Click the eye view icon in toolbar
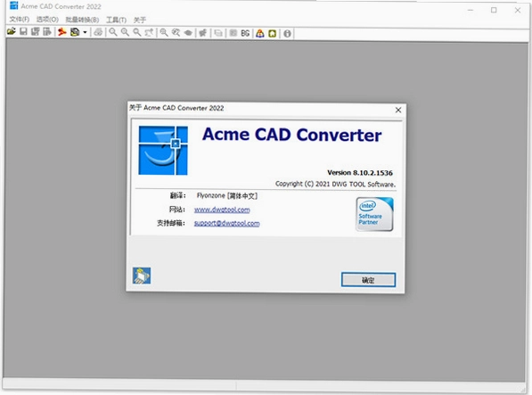 coord(188,33)
